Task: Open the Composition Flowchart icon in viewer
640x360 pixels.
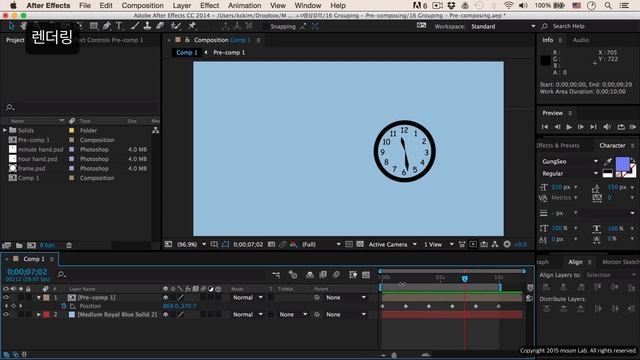Action: pyautogui.click(x=495, y=244)
